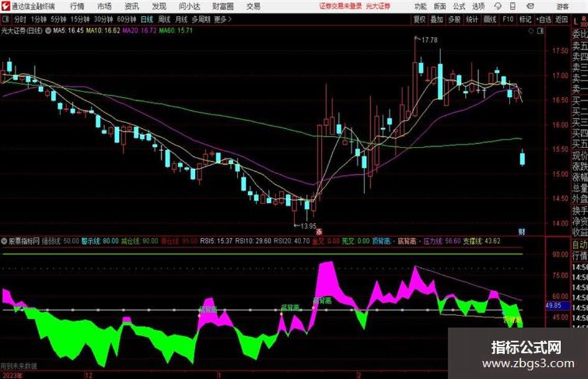Click the 通达信 red logo icon
Image resolution: width=588 pixels, height=379 pixels.
coord(5,6)
